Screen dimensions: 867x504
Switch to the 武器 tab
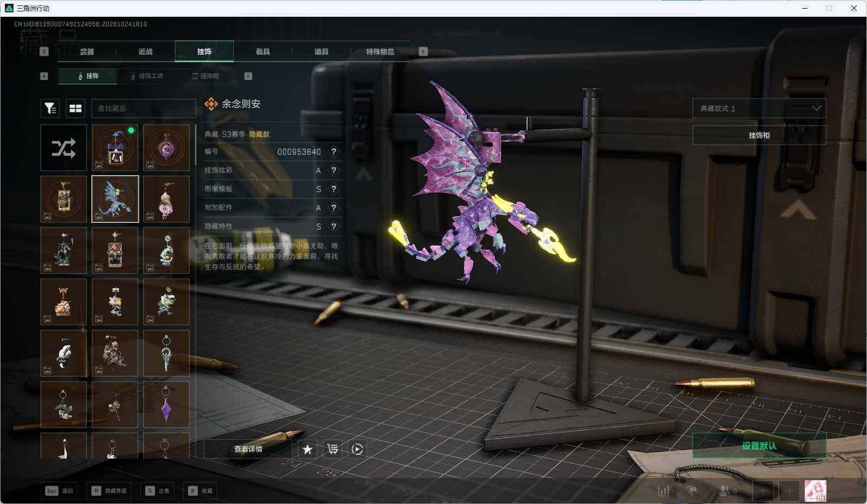(87, 51)
